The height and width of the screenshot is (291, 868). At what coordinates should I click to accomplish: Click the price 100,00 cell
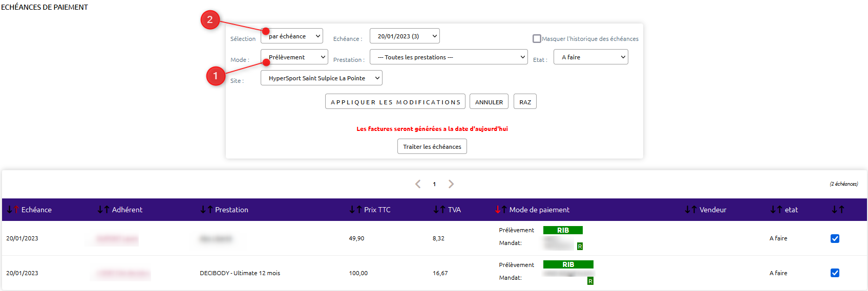click(358, 273)
